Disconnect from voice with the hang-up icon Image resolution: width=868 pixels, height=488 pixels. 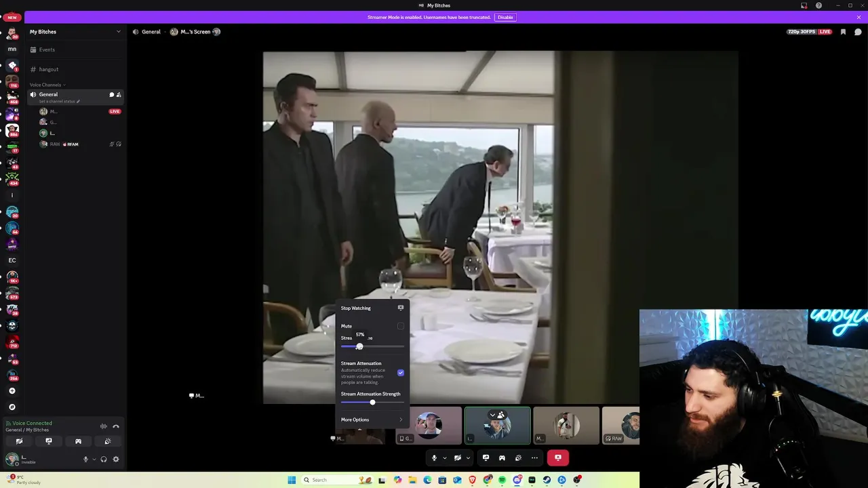click(116, 426)
